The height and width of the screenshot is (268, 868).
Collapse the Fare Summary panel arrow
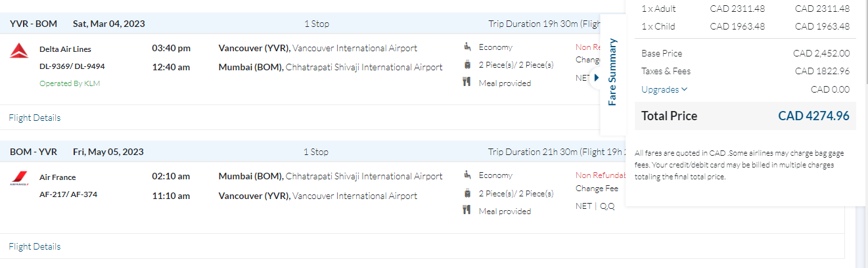(x=596, y=78)
